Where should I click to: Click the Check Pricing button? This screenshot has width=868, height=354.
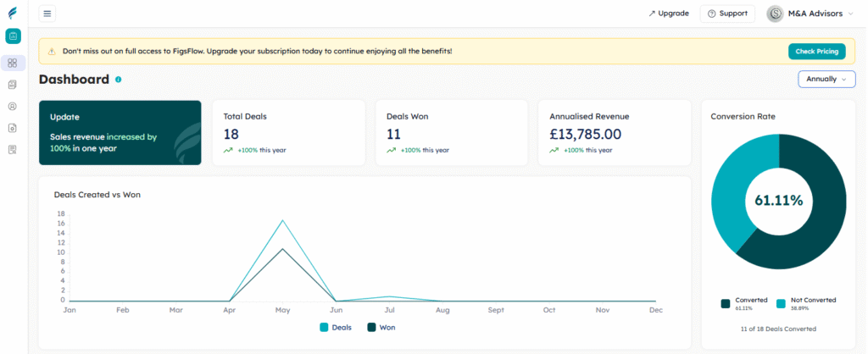(x=816, y=52)
